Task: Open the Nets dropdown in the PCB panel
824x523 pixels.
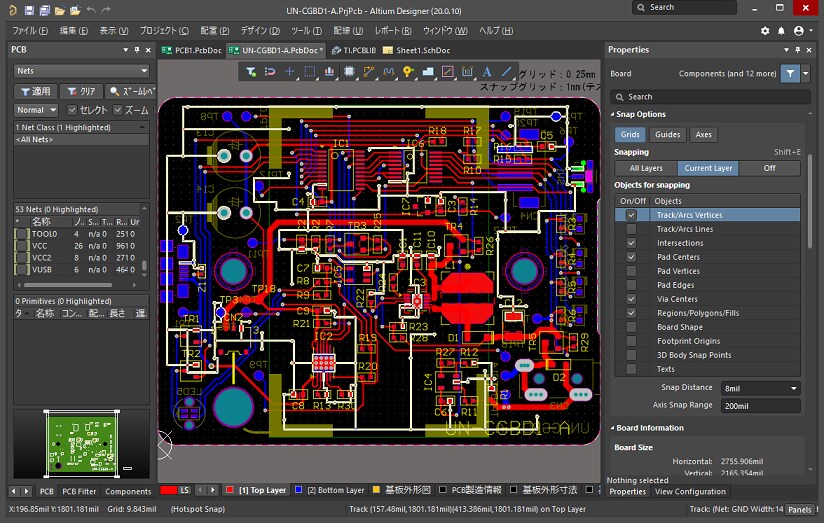Action: coord(81,71)
